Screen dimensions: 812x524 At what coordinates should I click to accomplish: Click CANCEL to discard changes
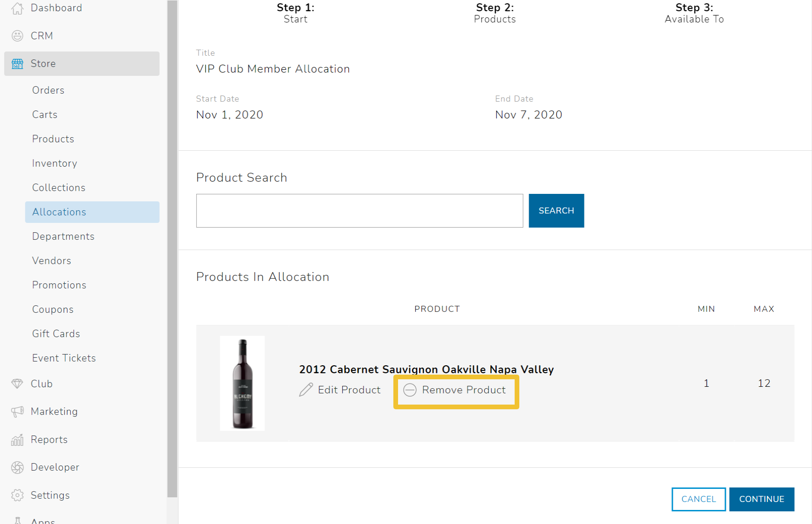click(x=699, y=499)
